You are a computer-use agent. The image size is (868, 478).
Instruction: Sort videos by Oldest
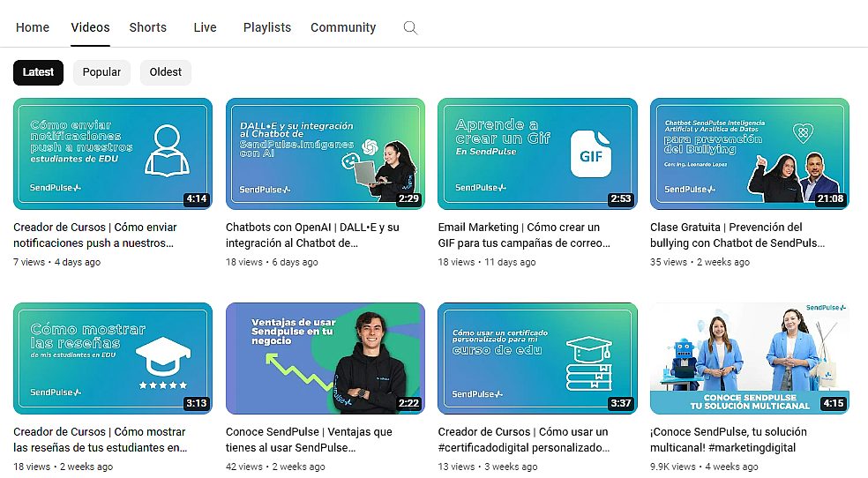(166, 72)
